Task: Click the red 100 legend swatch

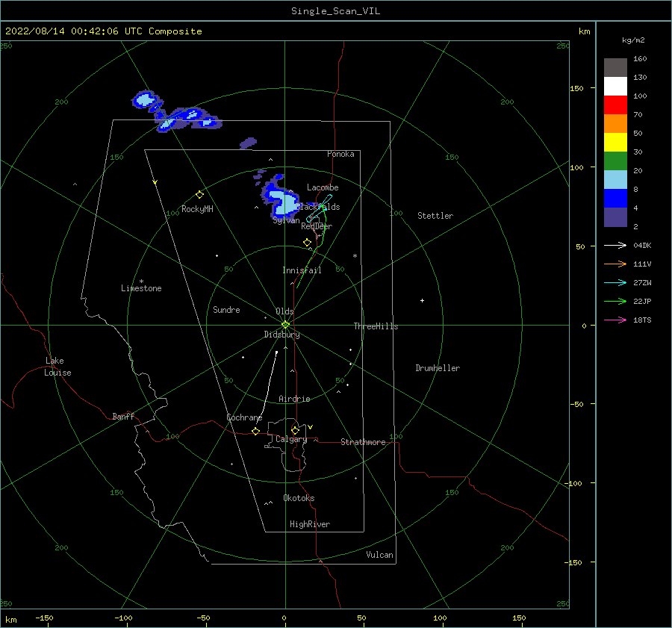Action: coord(615,105)
